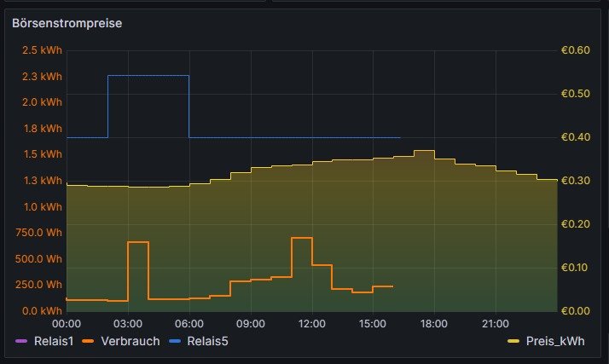Toggle the Verbrauch series legend label
609x364 pixels.
(129, 341)
